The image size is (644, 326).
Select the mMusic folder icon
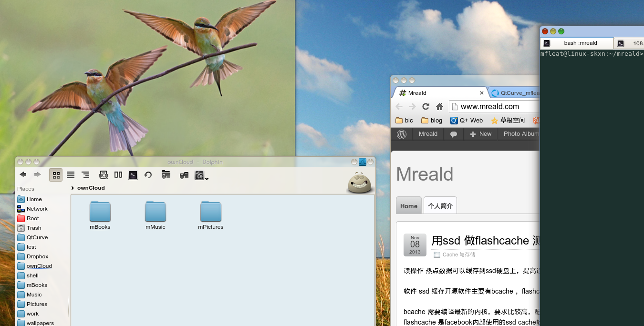tap(156, 212)
